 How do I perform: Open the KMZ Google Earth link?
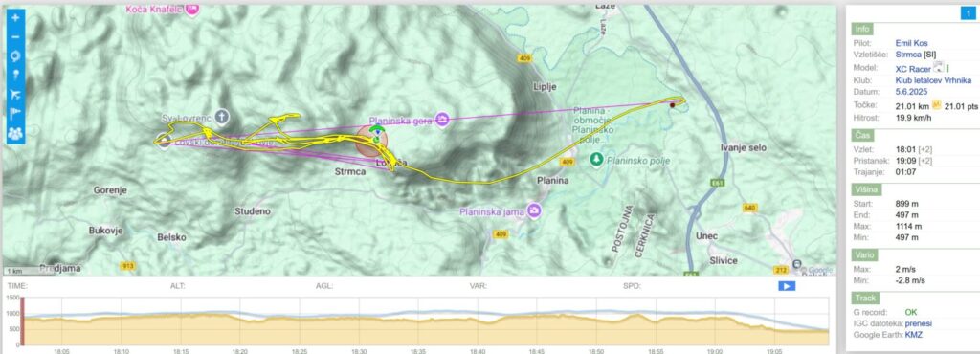[914, 335]
